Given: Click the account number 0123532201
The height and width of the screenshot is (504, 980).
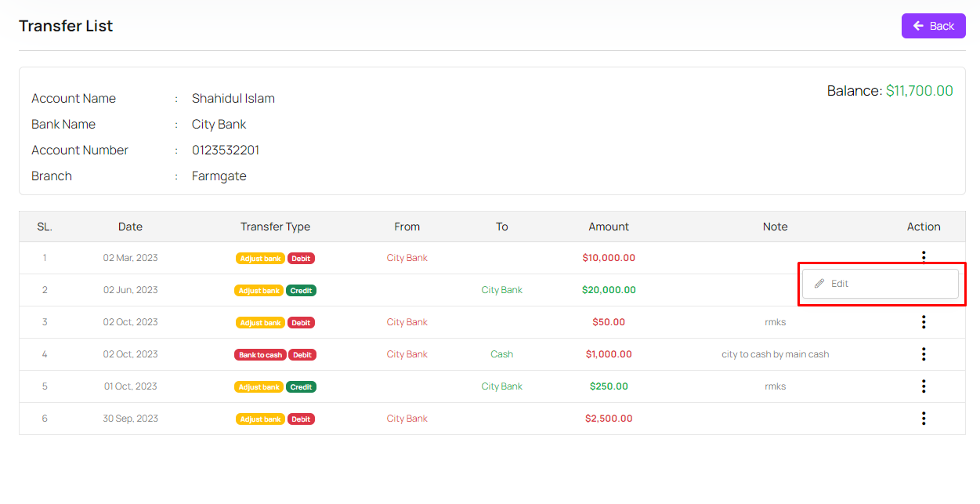Looking at the screenshot, I should 226,150.
